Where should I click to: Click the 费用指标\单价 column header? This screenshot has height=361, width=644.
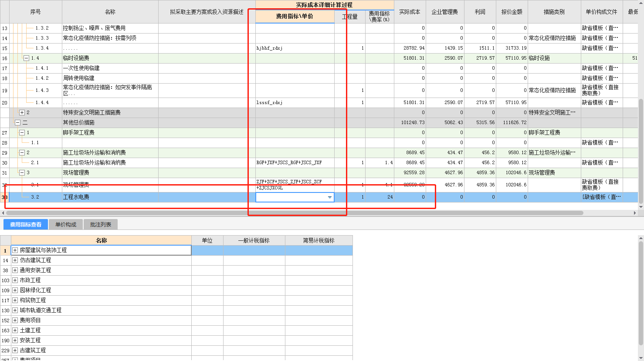[x=295, y=17]
